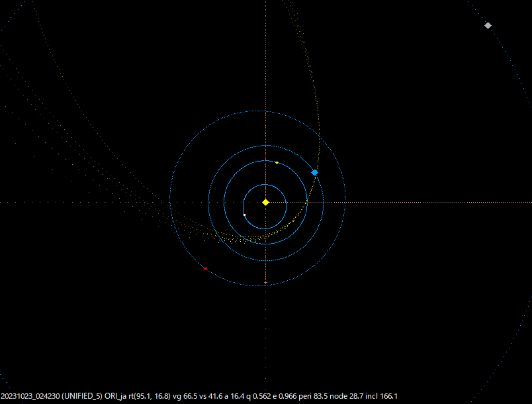Click the small yellow Venus marker

tap(277, 163)
